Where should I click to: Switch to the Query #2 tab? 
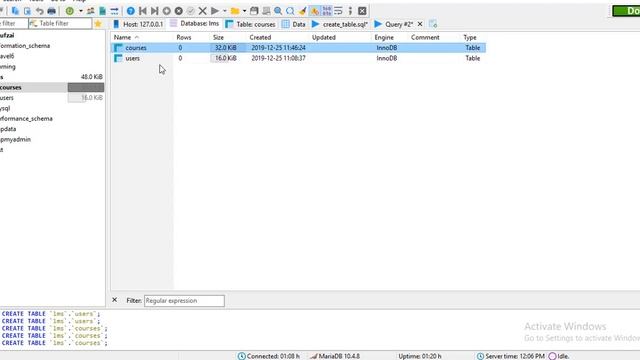point(394,24)
